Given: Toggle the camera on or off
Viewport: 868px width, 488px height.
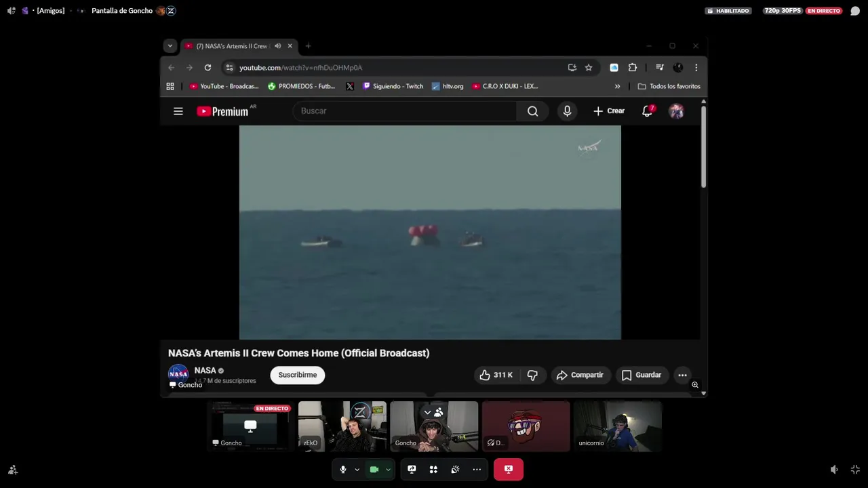Looking at the screenshot, I should pos(374,469).
